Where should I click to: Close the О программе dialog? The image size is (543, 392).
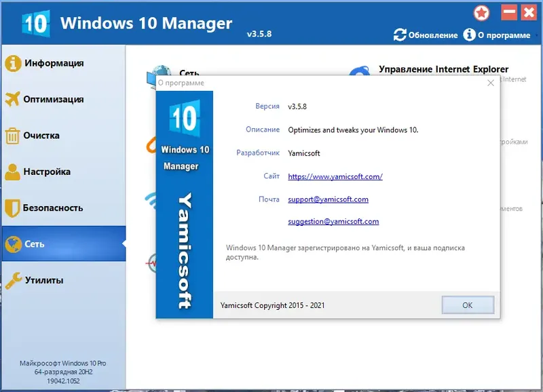tap(491, 83)
